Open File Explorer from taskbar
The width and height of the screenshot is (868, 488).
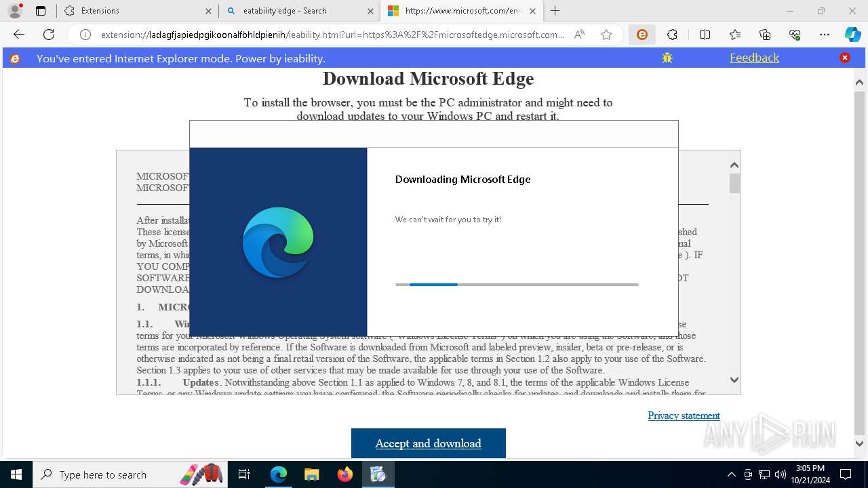311,474
